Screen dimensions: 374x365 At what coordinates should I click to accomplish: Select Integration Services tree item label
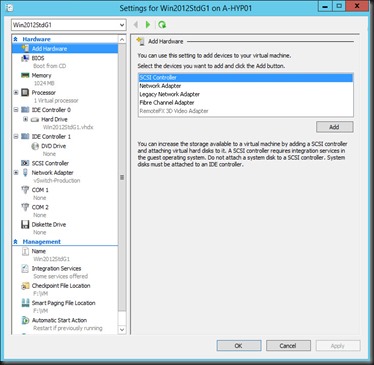click(x=56, y=268)
